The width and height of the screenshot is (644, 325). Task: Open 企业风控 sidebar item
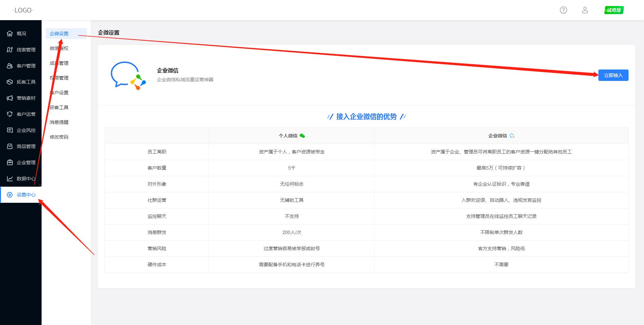[21, 130]
